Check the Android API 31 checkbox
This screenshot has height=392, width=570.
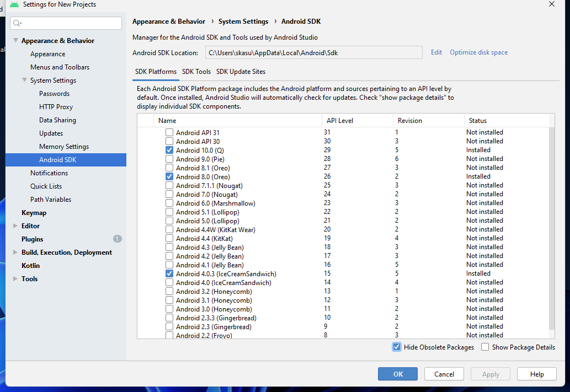[x=169, y=132]
